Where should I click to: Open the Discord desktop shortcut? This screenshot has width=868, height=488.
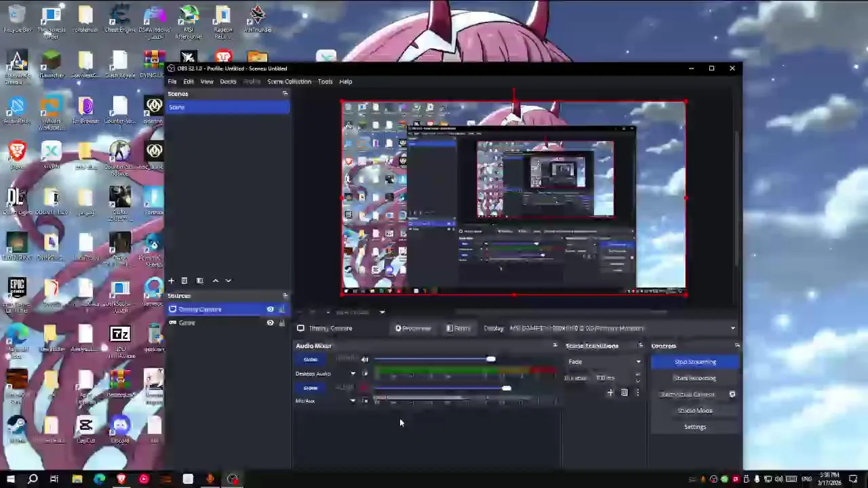(120, 430)
